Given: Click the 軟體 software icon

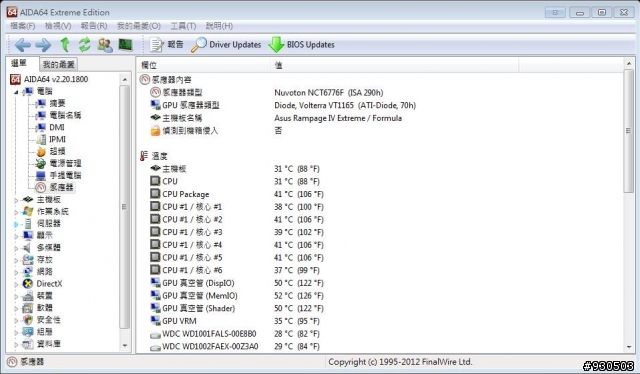Looking at the screenshot, I should 28,308.
